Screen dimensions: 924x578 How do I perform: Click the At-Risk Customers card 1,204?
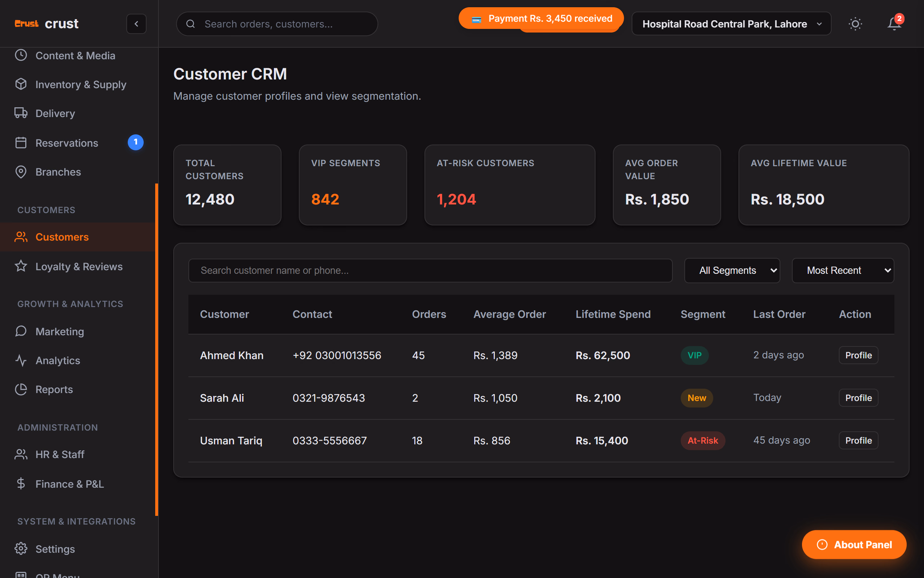(510, 185)
